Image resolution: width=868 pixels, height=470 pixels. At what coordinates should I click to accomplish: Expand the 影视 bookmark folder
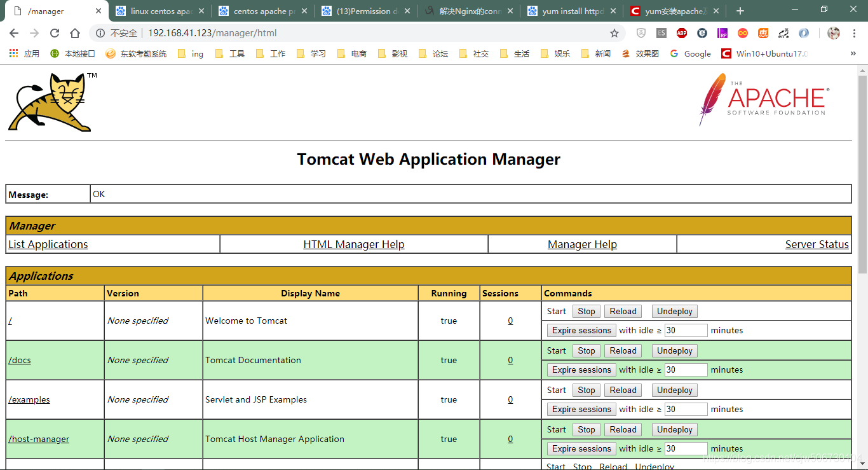coord(393,54)
